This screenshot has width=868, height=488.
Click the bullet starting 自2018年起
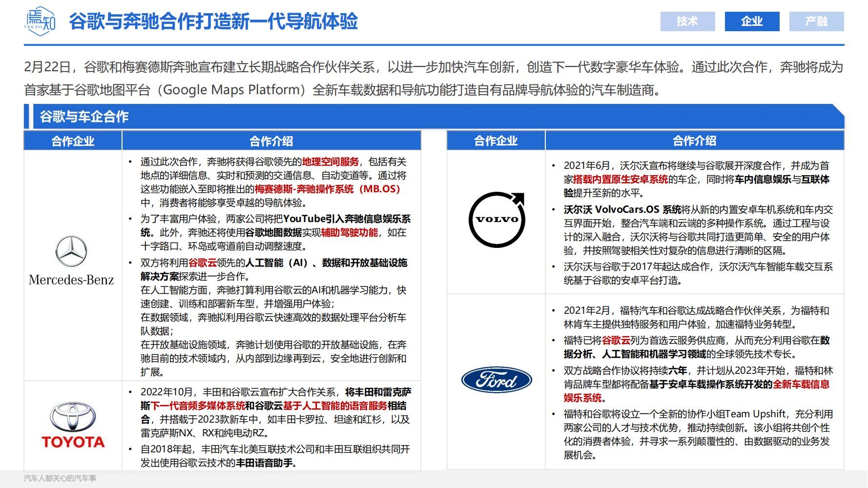[275, 456]
